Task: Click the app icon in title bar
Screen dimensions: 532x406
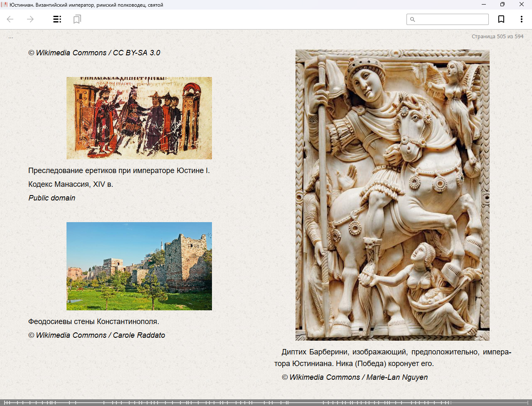Action: tap(5, 5)
